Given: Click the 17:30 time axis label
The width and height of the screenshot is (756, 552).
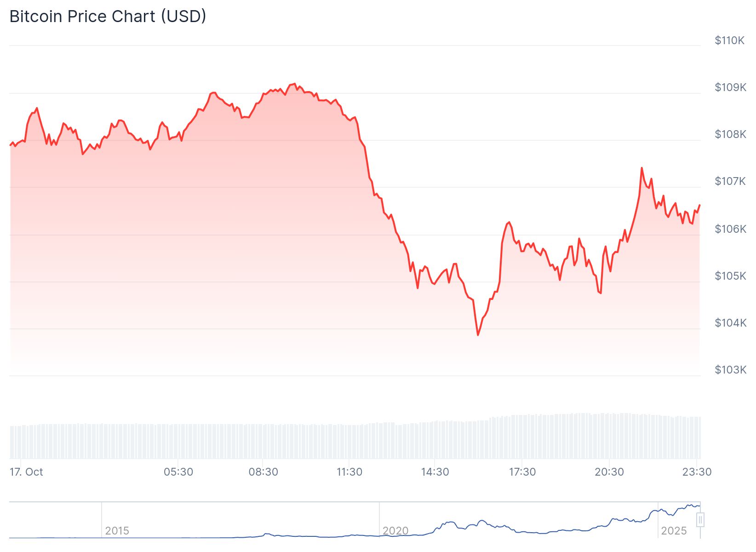Looking at the screenshot, I should (x=522, y=472).
